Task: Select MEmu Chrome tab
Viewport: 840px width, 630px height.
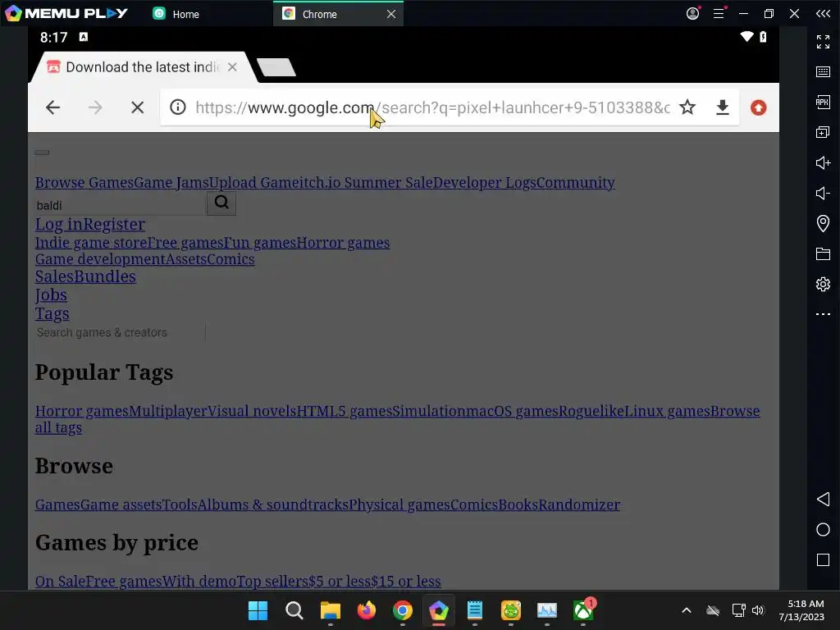Action: (320, 14)
